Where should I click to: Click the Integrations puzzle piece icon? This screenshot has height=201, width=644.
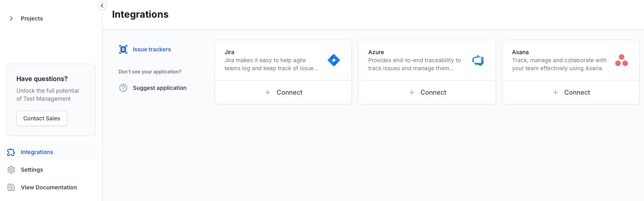(x=11, y=152)
